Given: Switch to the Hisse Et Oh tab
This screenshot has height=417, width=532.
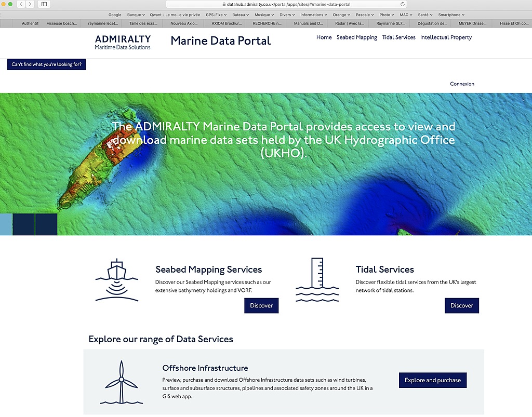Looking at the screenshot, I should pos(512,23).
